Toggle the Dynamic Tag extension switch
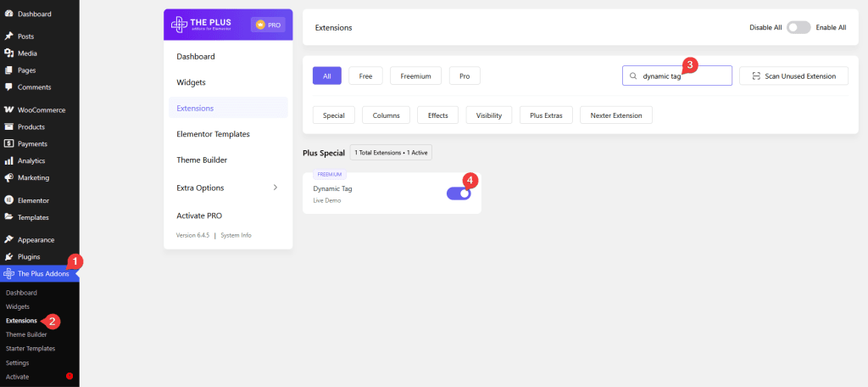868x387 pixels. pos(459,193)
